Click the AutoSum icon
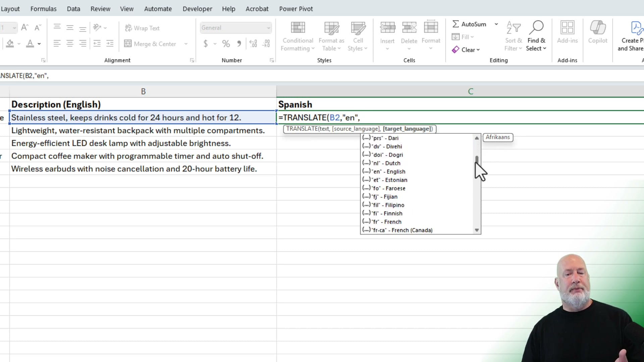This screenshot has width=644, height=362. (456, 24)
